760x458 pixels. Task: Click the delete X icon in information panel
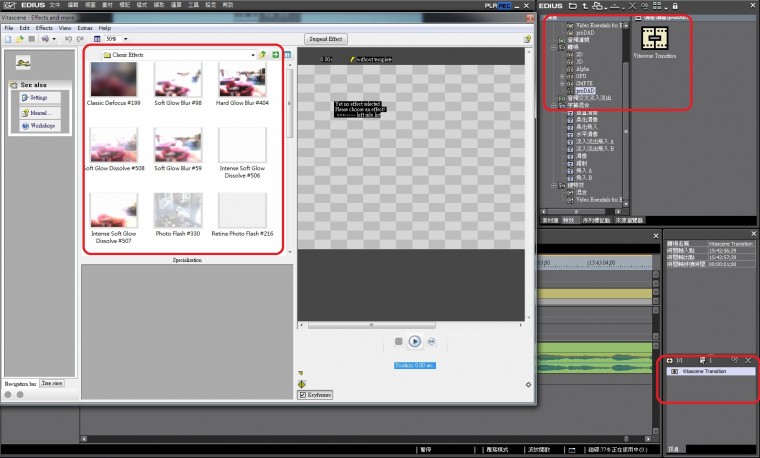pos(747,359)
